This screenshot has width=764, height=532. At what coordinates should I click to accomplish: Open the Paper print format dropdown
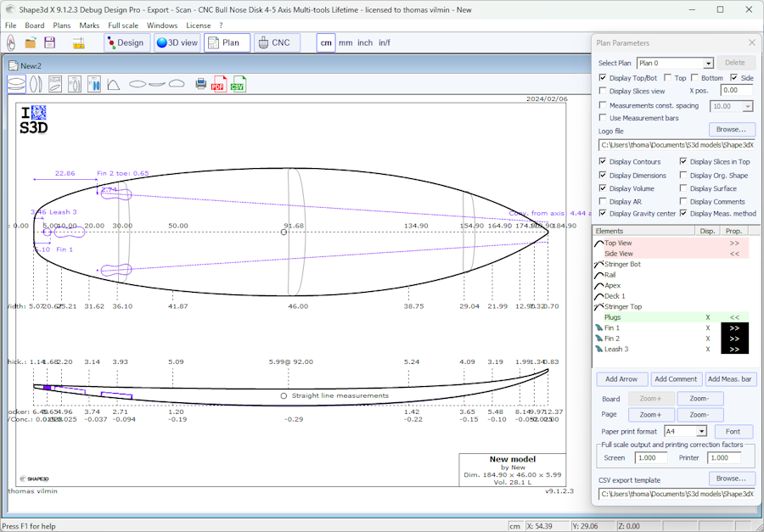coord(701,432)
